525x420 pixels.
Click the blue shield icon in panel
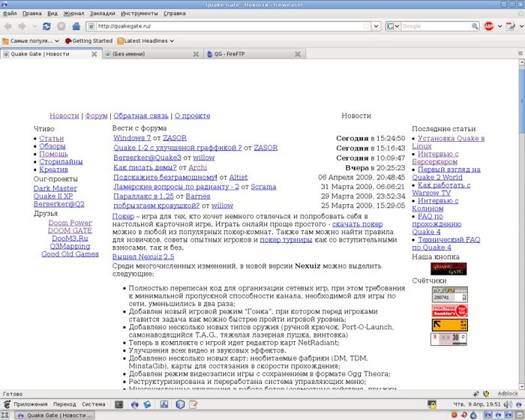click(x=180, y=404)
